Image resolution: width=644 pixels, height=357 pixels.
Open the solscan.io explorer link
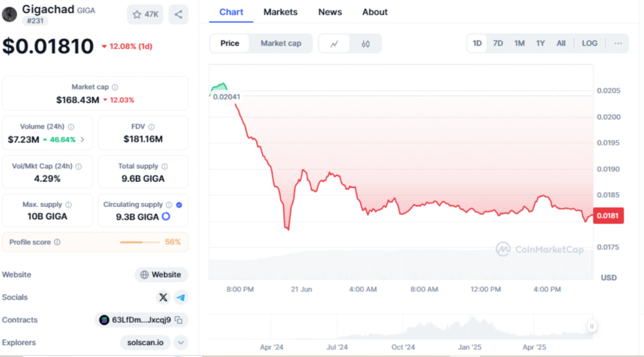click(x=145, y=343)
